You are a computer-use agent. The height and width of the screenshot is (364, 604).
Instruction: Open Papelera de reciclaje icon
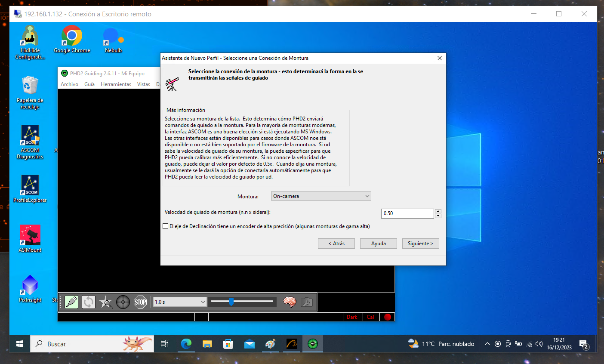tap(30, 92)
